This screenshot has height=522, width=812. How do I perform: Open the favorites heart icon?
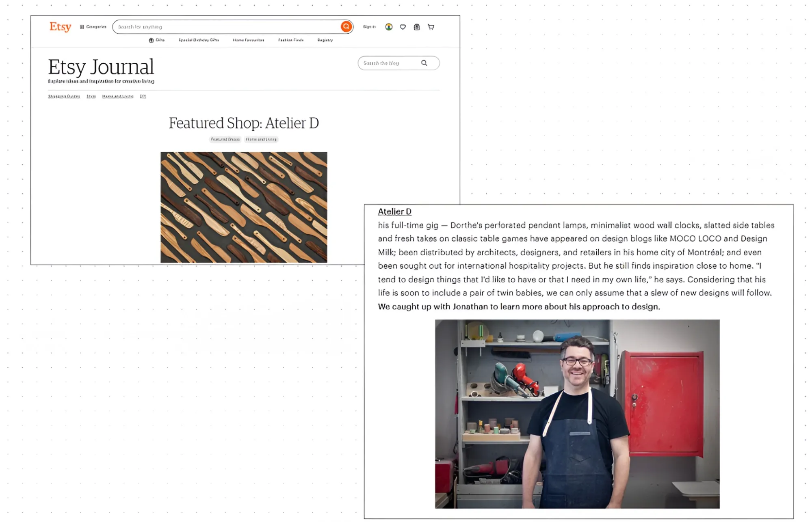403,27
